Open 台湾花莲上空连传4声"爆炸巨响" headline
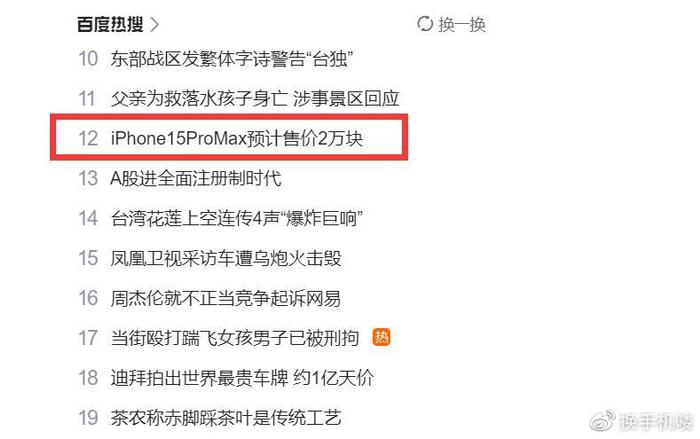 pyautogui.click(x=237, y=218)
